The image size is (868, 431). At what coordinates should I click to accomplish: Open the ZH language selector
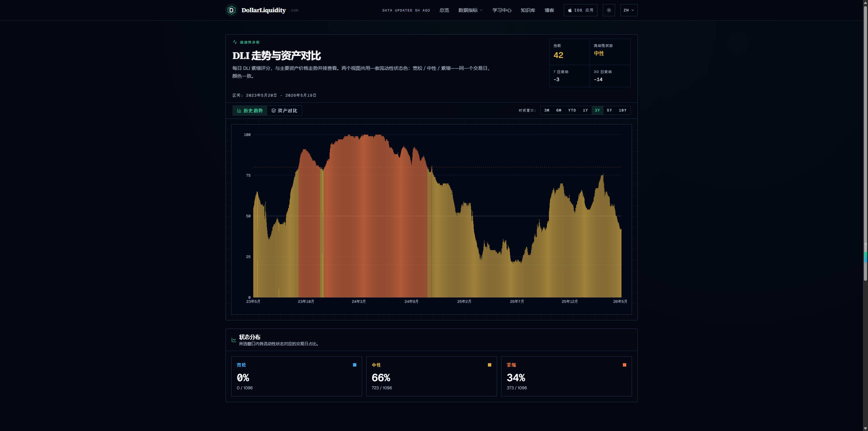click(629, 10)
